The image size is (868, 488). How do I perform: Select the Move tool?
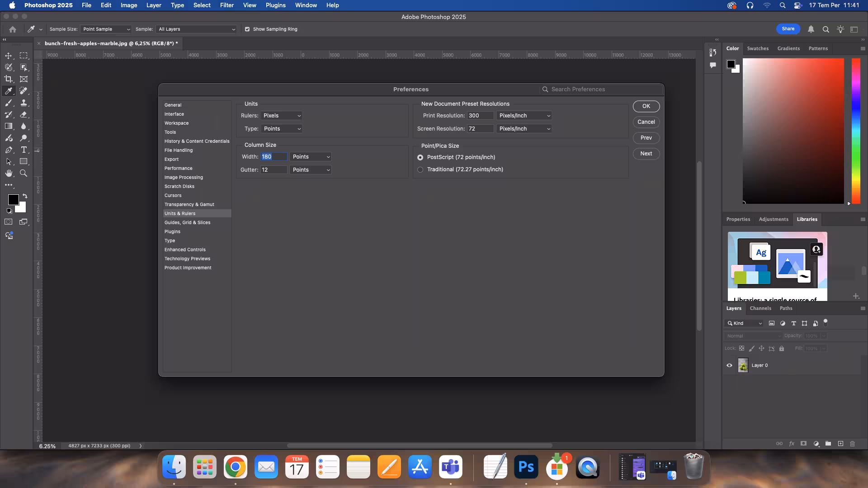[9, 56]
